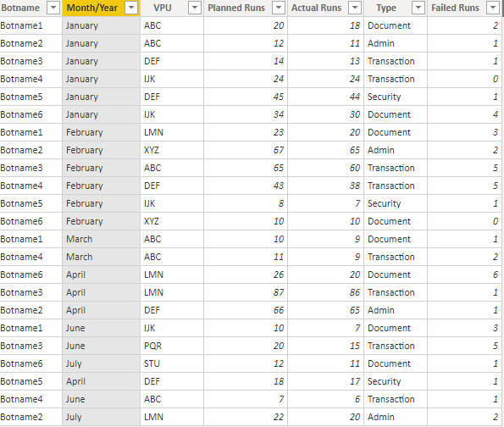The width and height of the screenshot is (504, 427).
Task: Select the March cell for Botname4
Action: [x=101, y=257]
